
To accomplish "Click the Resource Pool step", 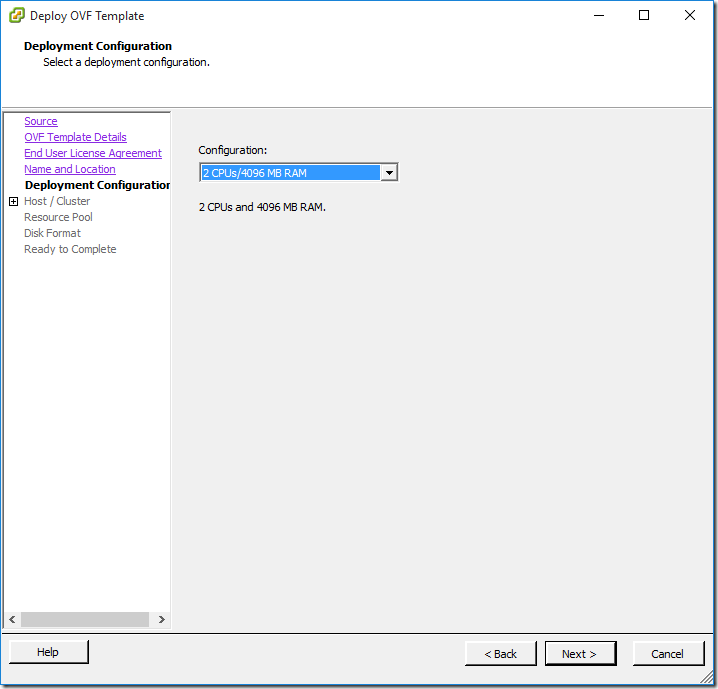I will pos(59,217).
